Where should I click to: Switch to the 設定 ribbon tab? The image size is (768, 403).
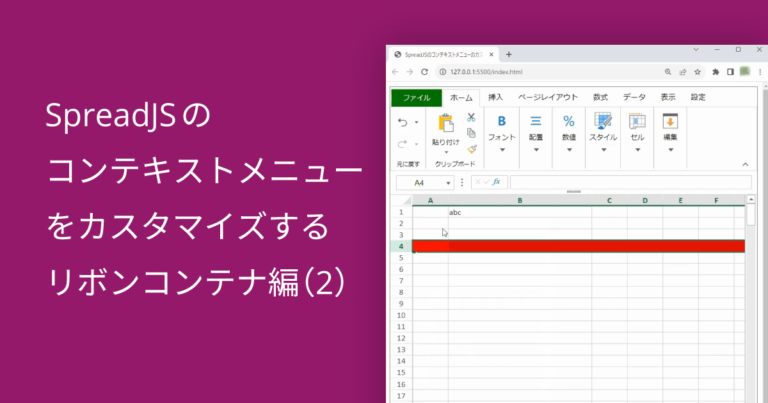[x=698, y=97]
